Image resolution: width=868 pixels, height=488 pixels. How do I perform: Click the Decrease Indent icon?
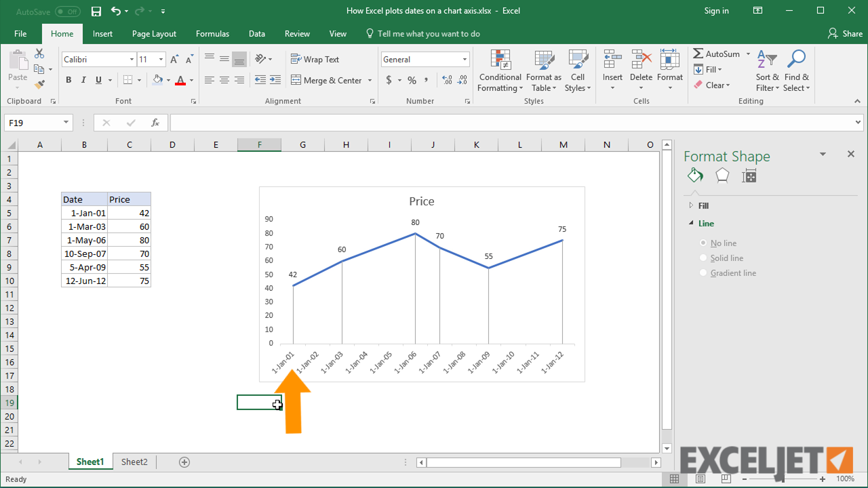pos(260,80)
